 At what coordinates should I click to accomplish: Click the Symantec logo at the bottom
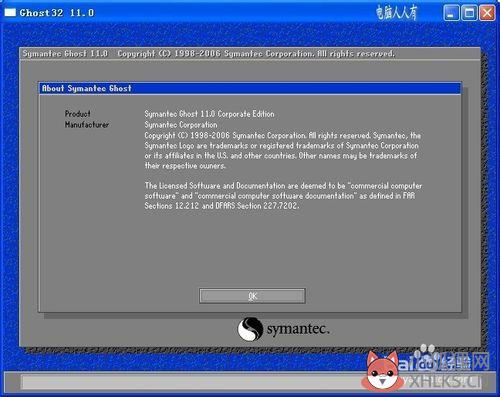click(283, 329)
